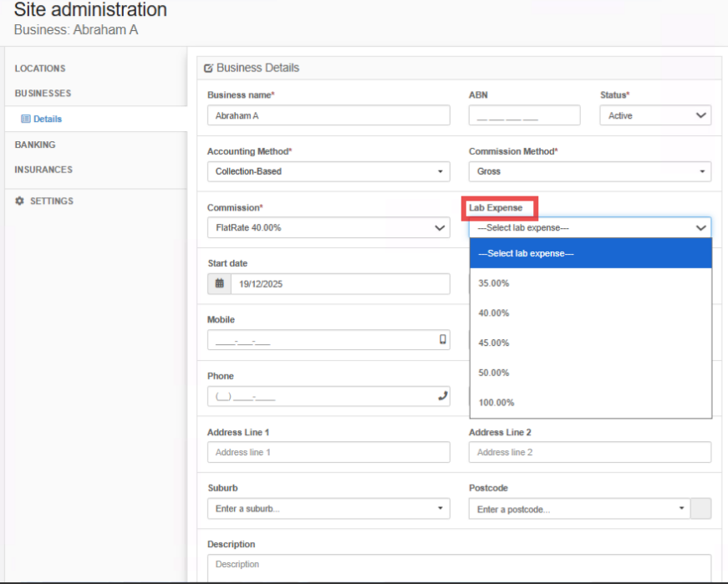Click the Mobile number input field
The height and width of the screenshot is (584, 728).
pos(328,340)
